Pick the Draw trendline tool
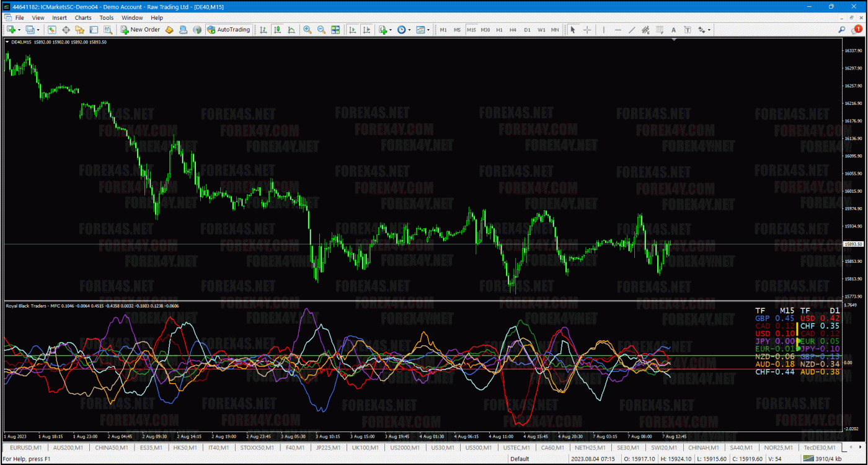The width and height of the screenshot is (868, 465). pyautogui.click(x=632, y=30)
